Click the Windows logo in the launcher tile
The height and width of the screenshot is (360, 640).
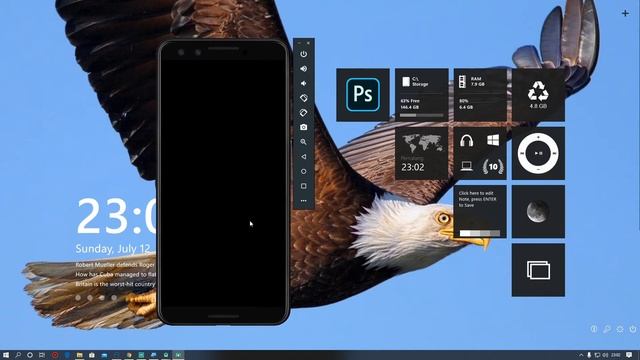(493, 140)
